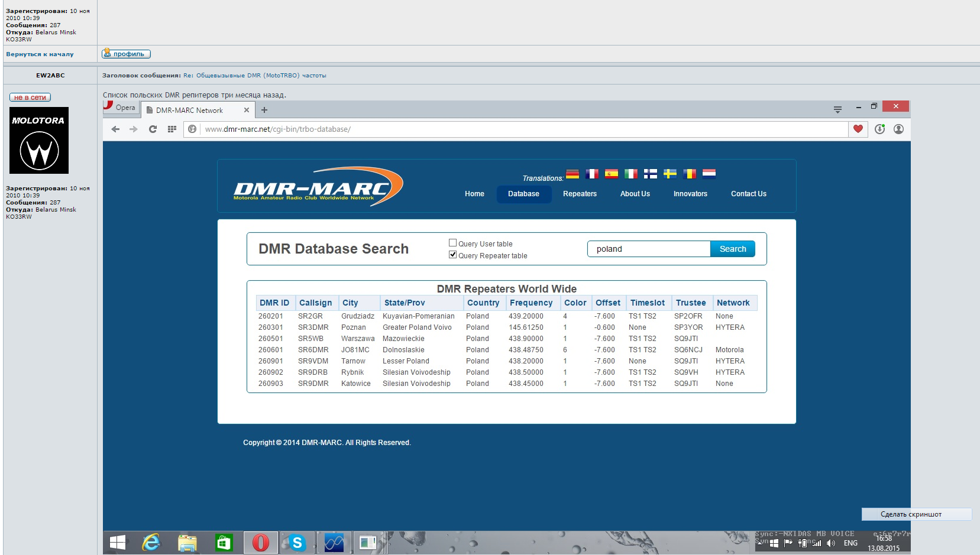Viewport: 980px width, 555px height.
Task: Open the Opera main menu
Action: [x=121, y=107]
